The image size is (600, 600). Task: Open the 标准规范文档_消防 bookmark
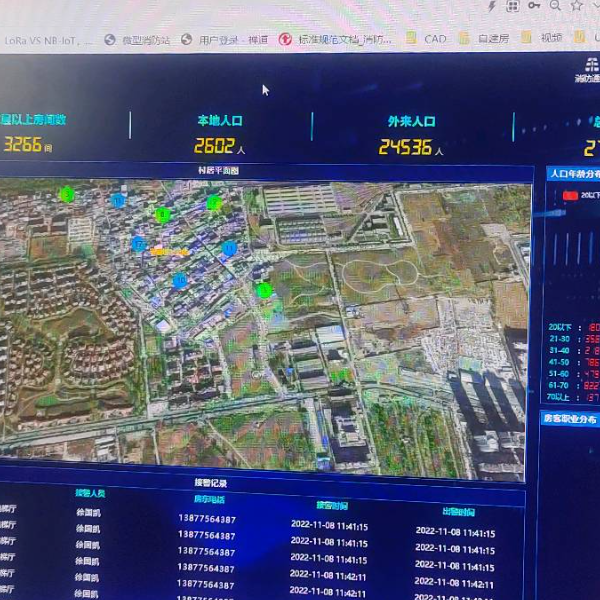(335, 39)
